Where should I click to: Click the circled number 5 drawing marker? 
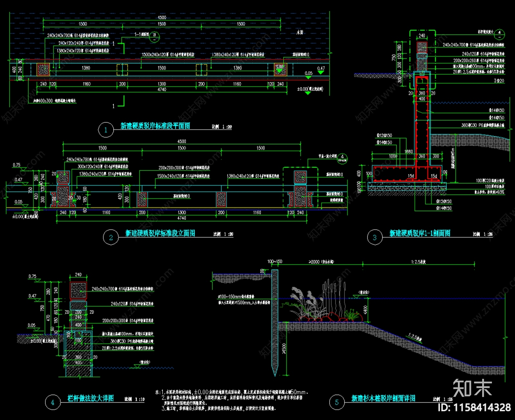[x=337, y=402]
